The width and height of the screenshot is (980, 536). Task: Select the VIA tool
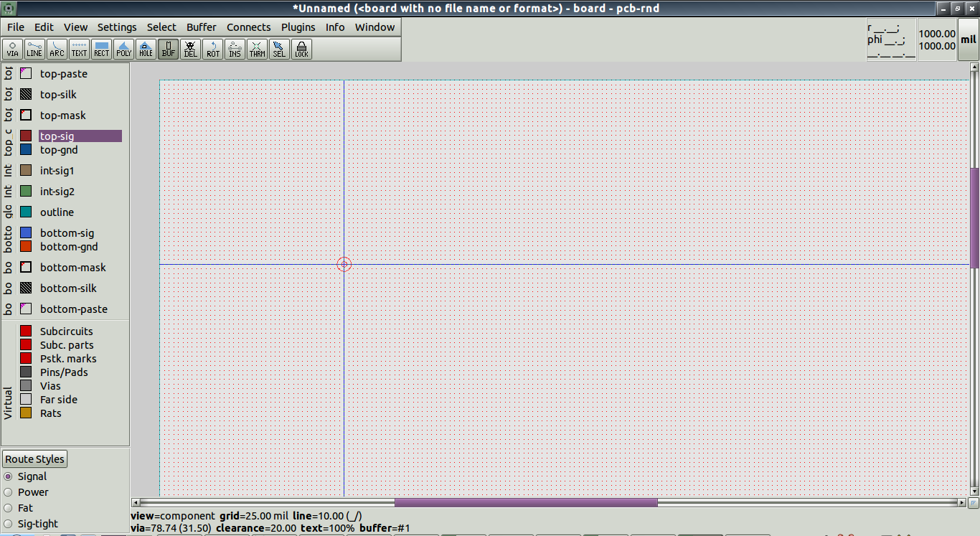coord(13,49)
